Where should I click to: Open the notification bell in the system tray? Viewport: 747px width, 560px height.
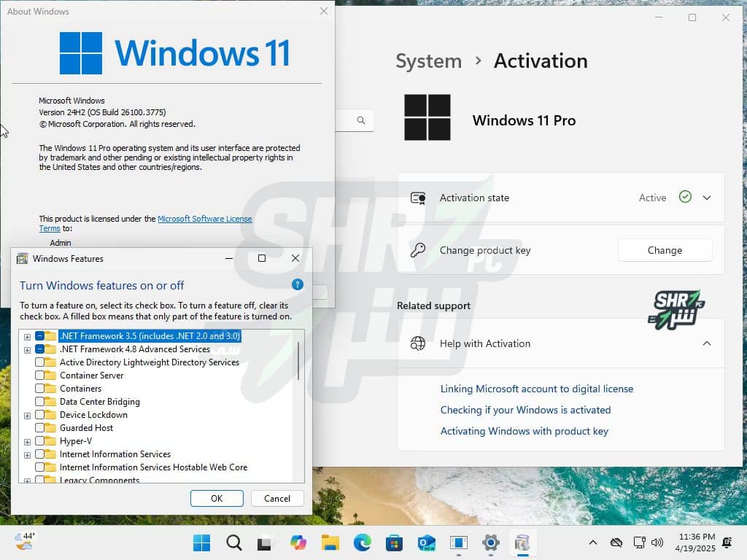point(727,542)
